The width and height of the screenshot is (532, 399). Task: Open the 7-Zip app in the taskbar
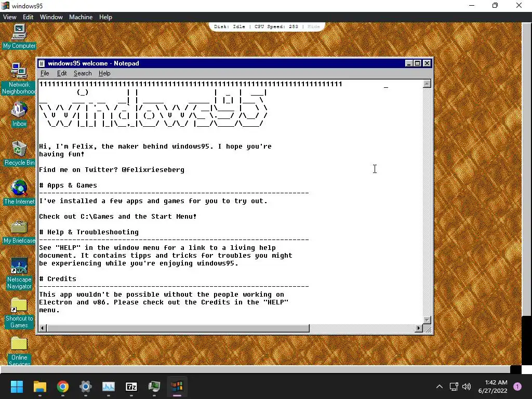pos(131,387)
